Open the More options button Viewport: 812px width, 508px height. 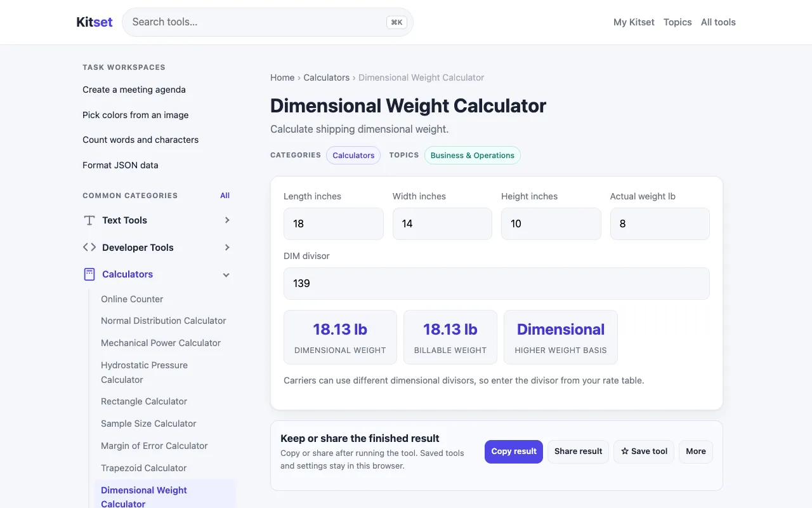tap(696, 451)
